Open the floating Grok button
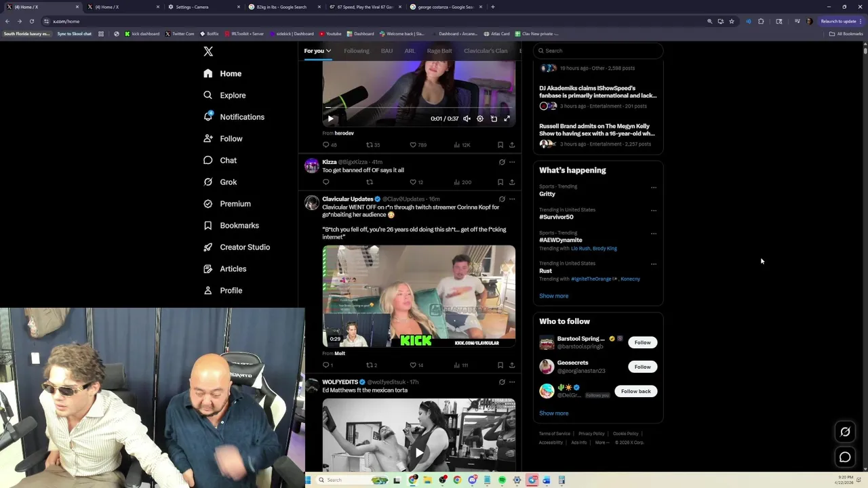868x488 pixels. coord(845,432)
